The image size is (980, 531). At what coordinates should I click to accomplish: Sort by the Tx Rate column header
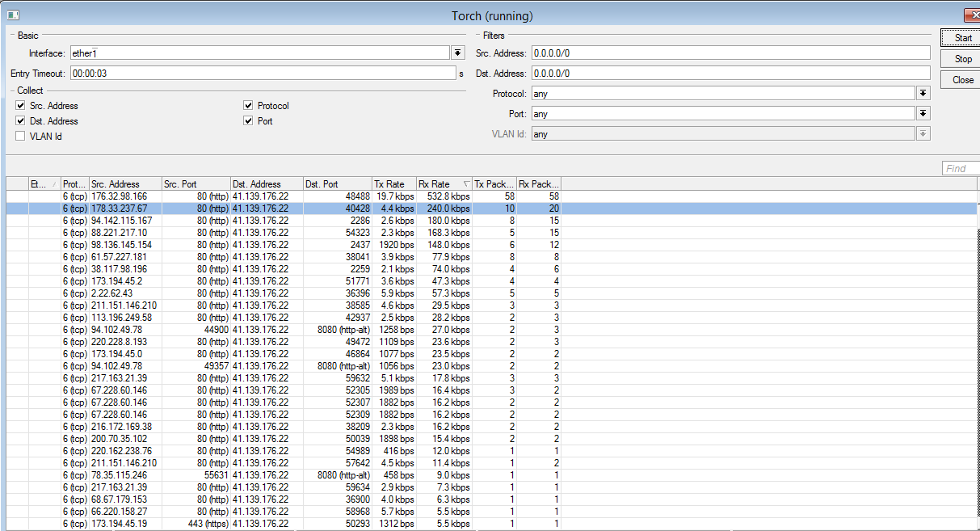click(394, 184)
